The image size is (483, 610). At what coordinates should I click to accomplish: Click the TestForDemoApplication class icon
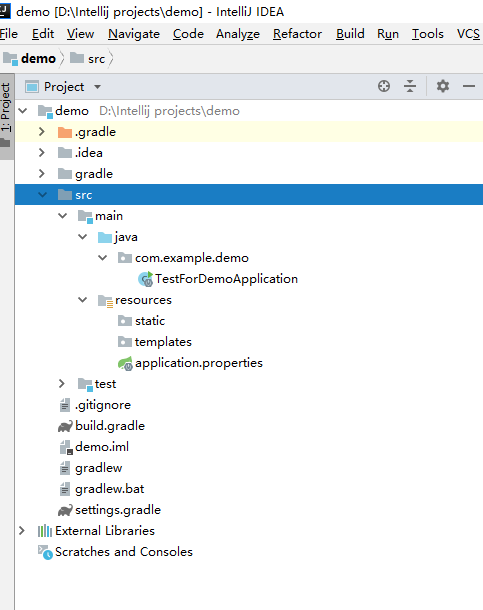(x=146, y=279)
